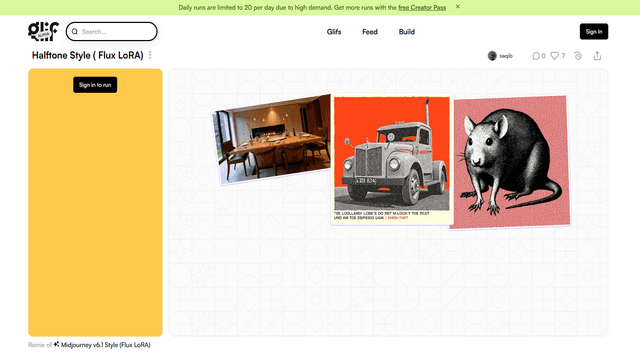Dismiss the daily runs banner
640x360 pixels.
tap(458, 7)
